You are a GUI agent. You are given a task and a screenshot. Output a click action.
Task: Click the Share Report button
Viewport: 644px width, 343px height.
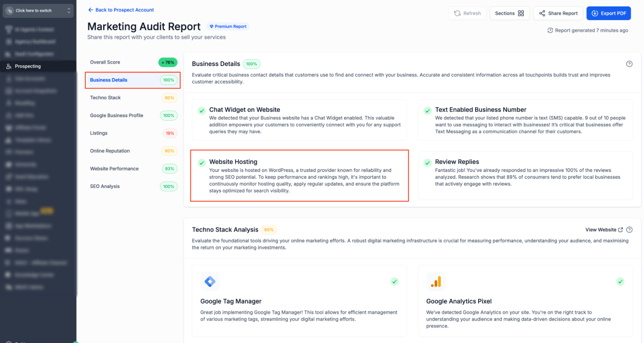point(558,13)
